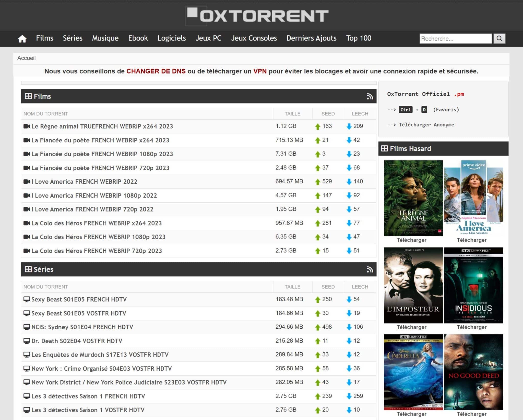Click monitor icon of Sexy Beast FRENCH row

tap(27, 299)
